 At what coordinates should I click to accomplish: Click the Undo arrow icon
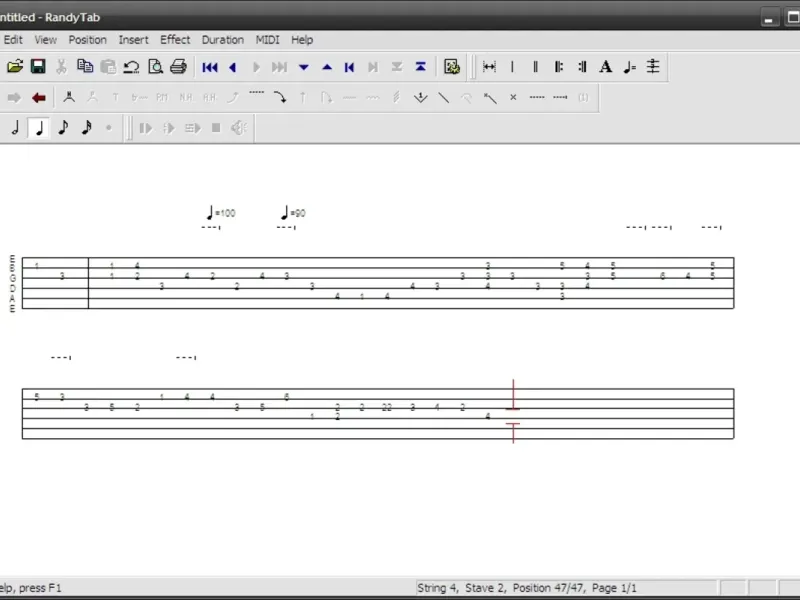click(132, 66)
